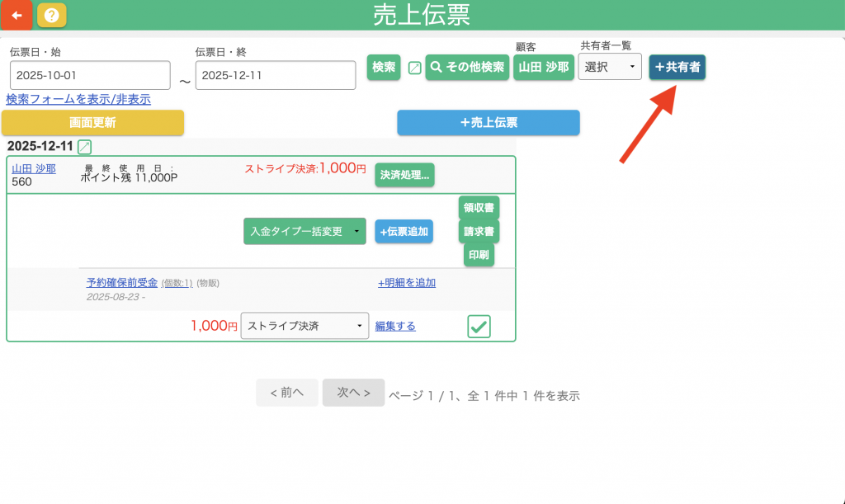Click the 山田 沙耶 customer button
Screen dimensions: 845x504
[x=543, y=67]
